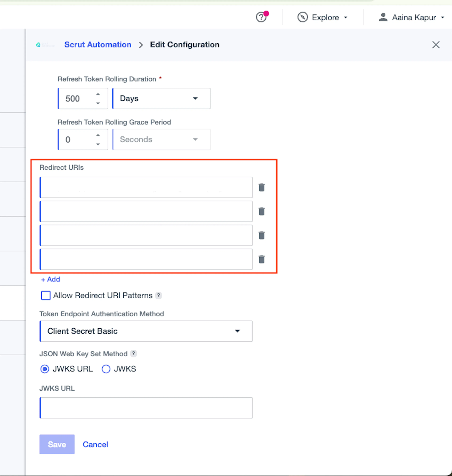Select the JWKS radio option

pos(106,369)
